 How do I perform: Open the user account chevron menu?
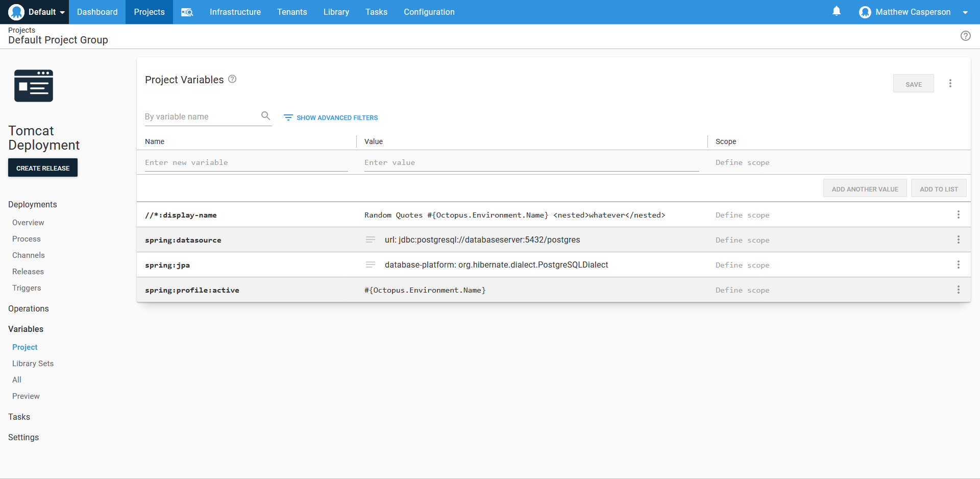pyautogui.click(x=966, y=12)
